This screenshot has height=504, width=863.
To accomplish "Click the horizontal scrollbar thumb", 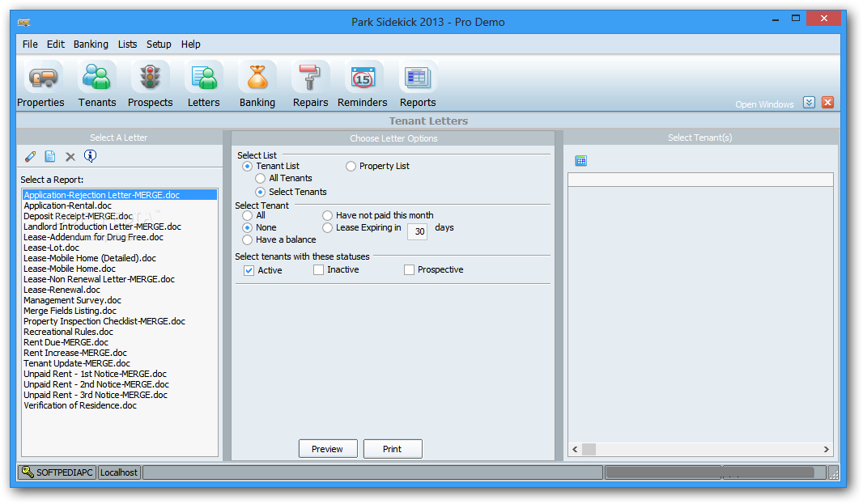I will (589, 450).
